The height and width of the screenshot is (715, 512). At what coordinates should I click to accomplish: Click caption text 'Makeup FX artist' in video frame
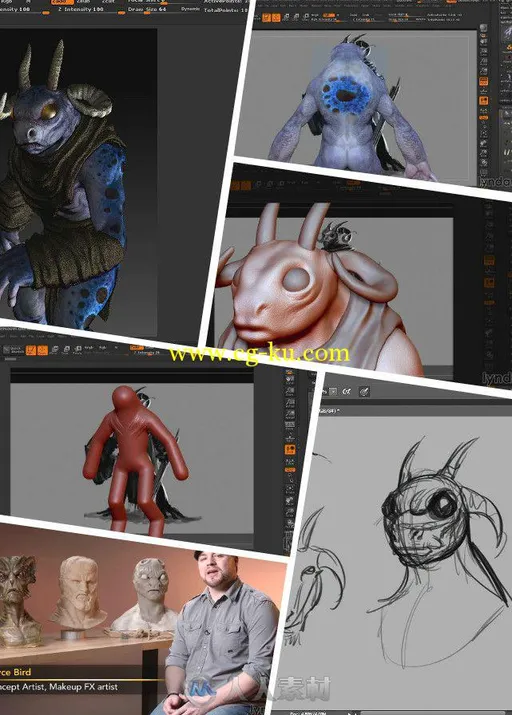(83, 686)
